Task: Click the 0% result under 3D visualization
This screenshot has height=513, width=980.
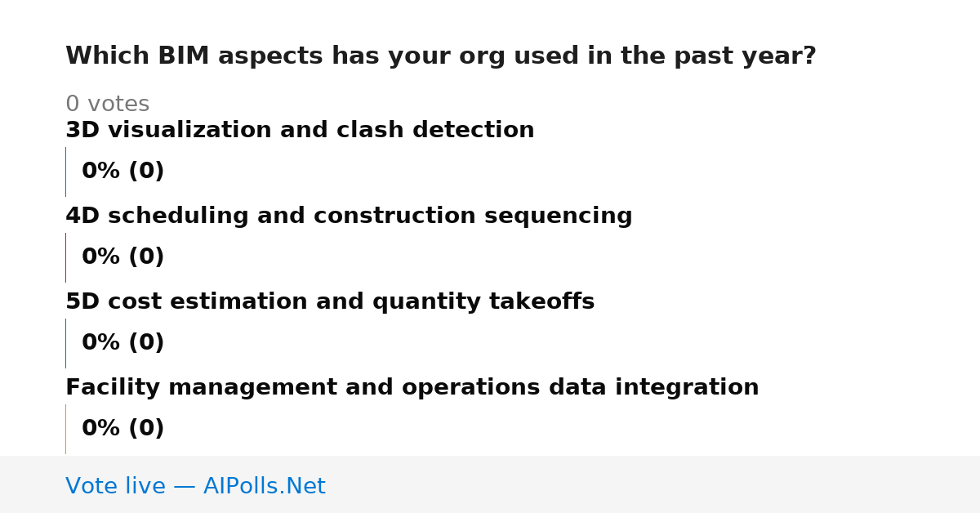Action: pos(101,172)
